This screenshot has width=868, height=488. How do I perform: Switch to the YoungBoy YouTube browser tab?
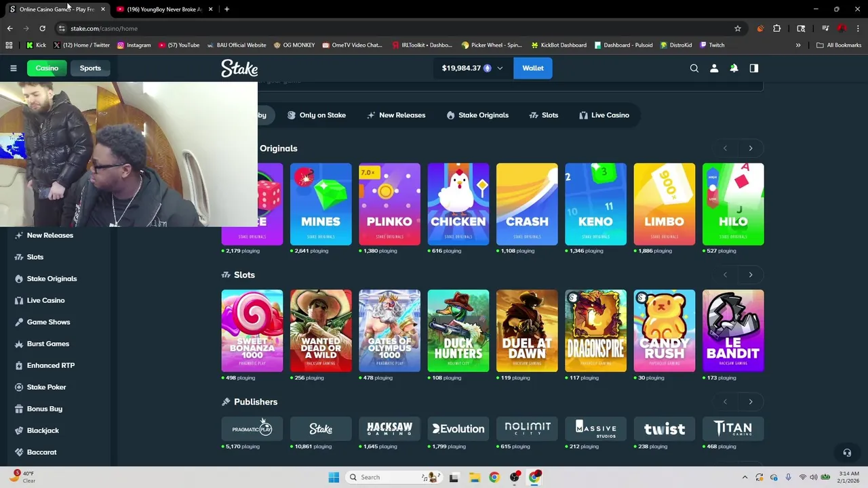click(164, 9)
